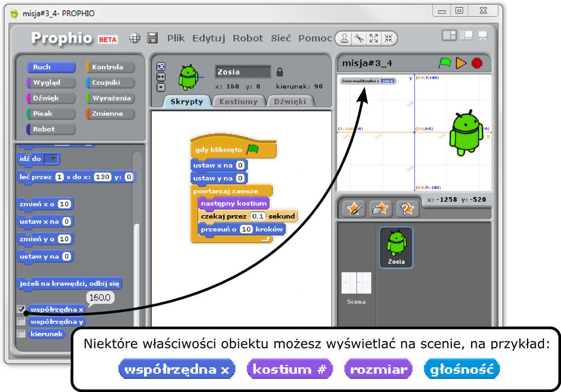Click the orange play triangle button
Viewport: 561px width, 392px height.
[461, 64]
